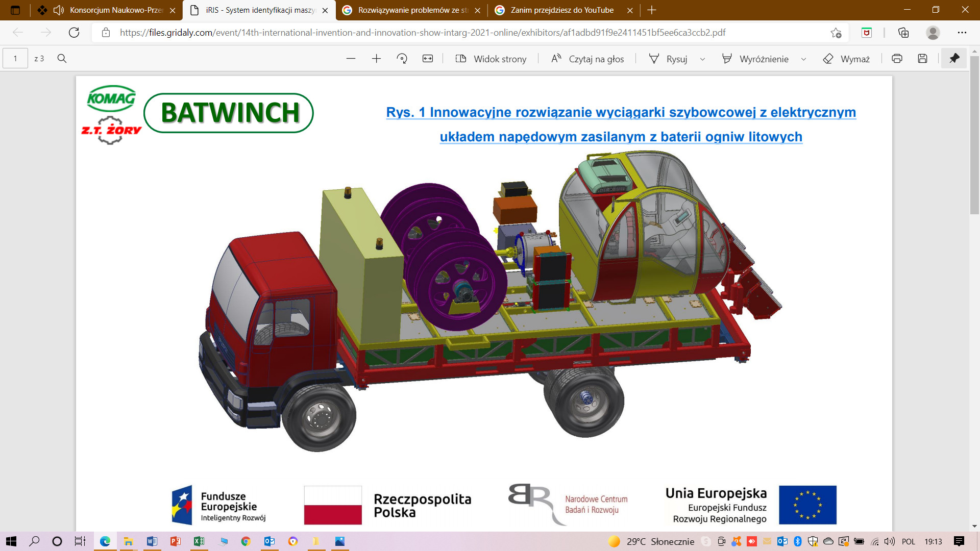Open Windows taskbar search

click(34, 541)
